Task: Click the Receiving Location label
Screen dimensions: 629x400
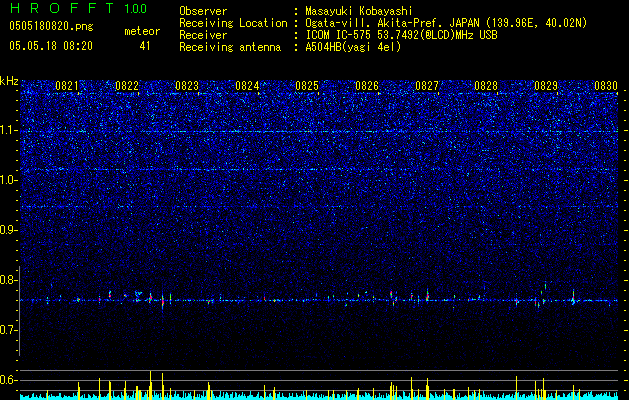Action: point(233,24)
